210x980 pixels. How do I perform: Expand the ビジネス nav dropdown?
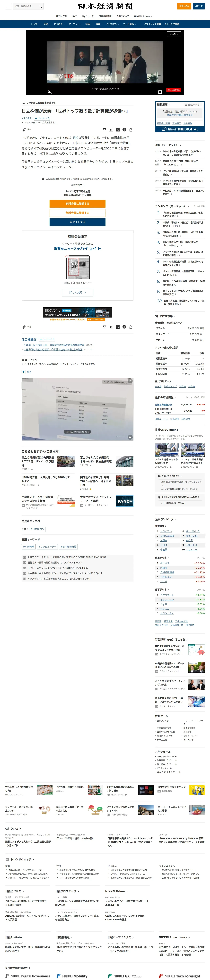(x=59, y=24)
